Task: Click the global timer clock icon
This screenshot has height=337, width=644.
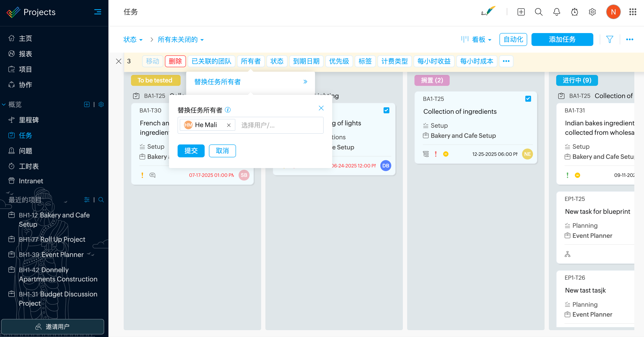Action: pyautogui.click(x=574, y=12)
